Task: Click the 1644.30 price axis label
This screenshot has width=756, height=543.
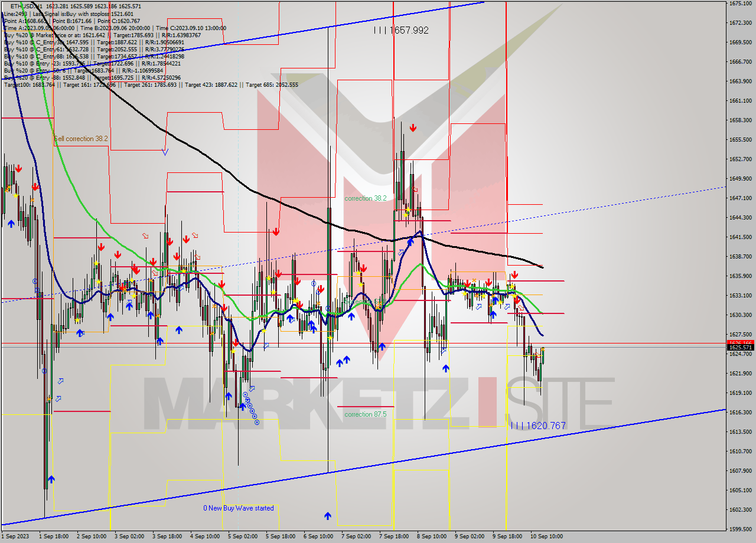Action: 740,218
